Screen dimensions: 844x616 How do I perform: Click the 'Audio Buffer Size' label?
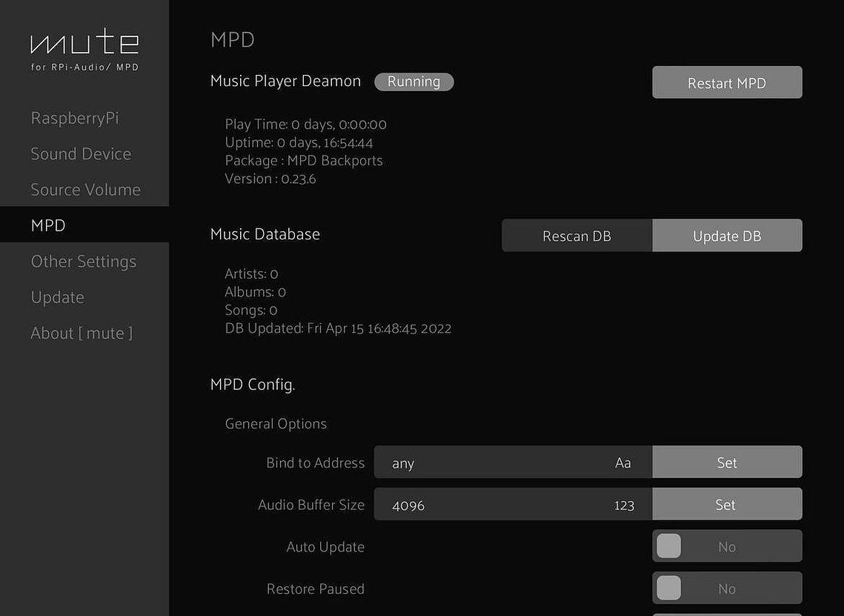pos(311,505)
